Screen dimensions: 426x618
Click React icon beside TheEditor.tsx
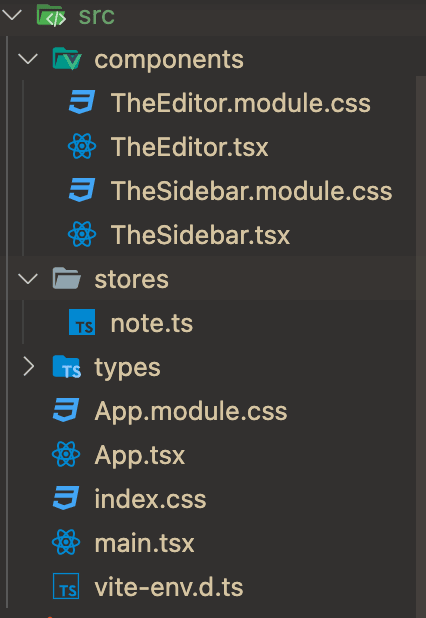coord(82,146)
